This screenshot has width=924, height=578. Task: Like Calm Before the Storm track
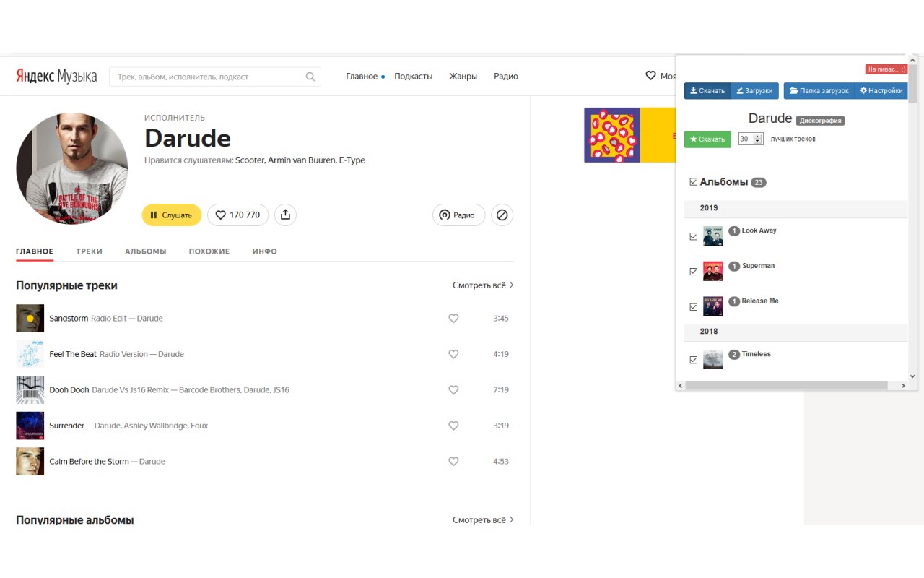[453, 461]
